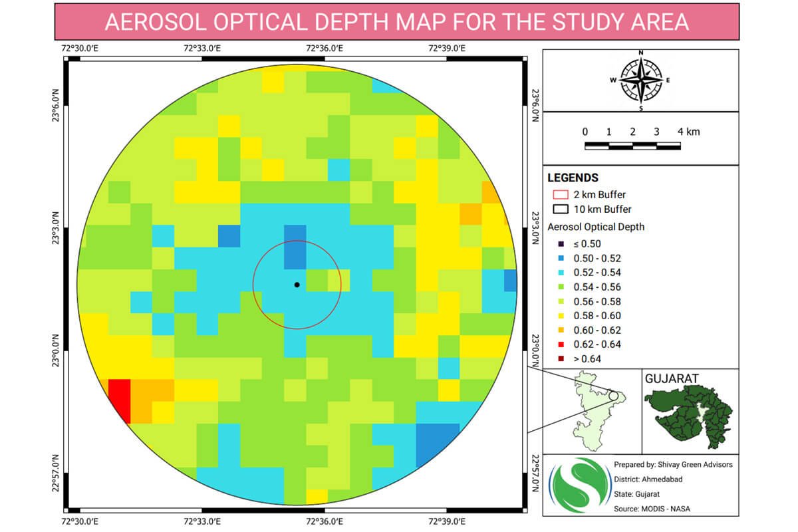Click the 0.52 - 0.54 cyan legend swatch
Image resolution: width=798 pixels, height=532 pixels.
pos(561,273)
